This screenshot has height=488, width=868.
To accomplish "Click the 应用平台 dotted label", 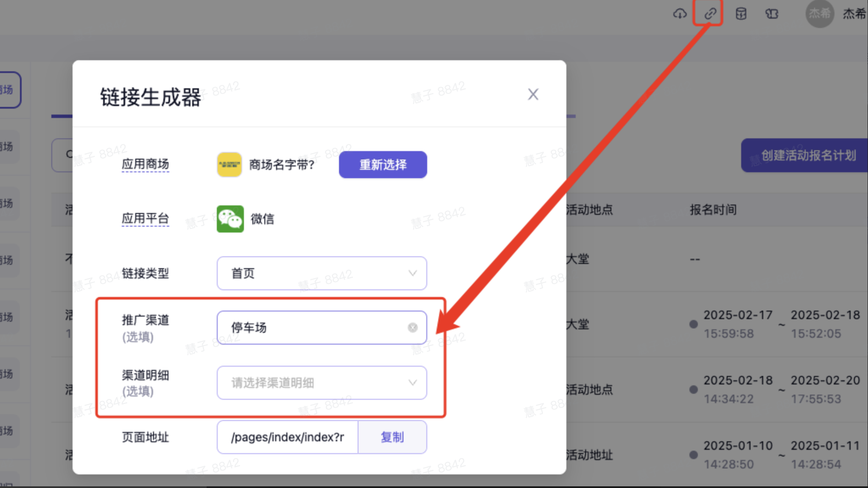I will [145, 219].
